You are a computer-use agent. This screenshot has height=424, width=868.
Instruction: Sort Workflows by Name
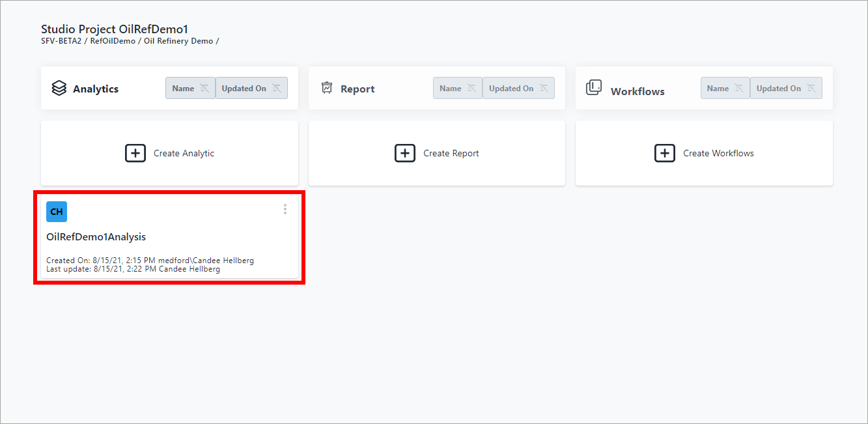tap(725, 88)
